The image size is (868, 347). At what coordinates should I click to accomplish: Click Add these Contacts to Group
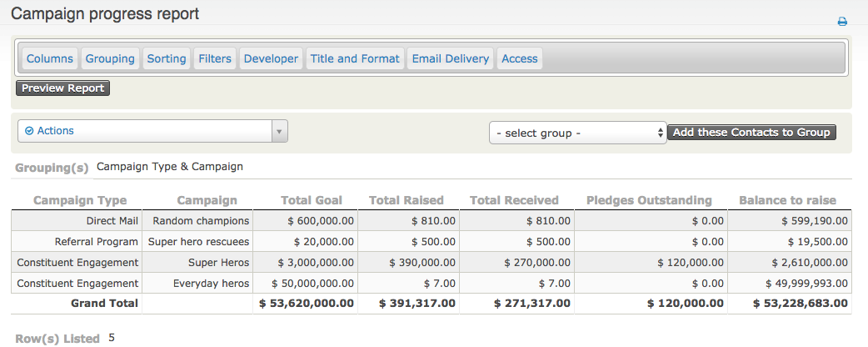[x=751, y=133]
